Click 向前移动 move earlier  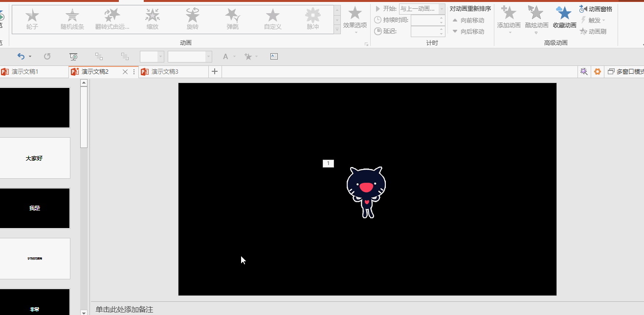[468, 20]
